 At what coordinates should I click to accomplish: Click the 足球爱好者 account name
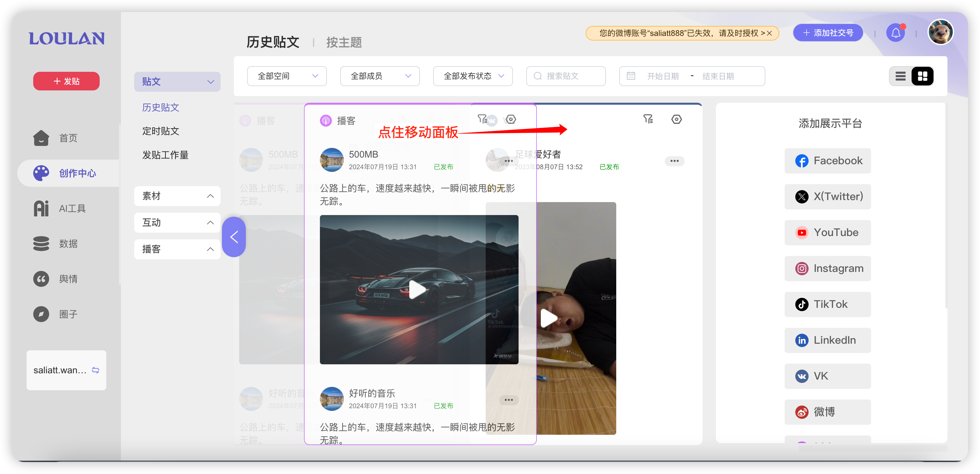pos(538,154)
